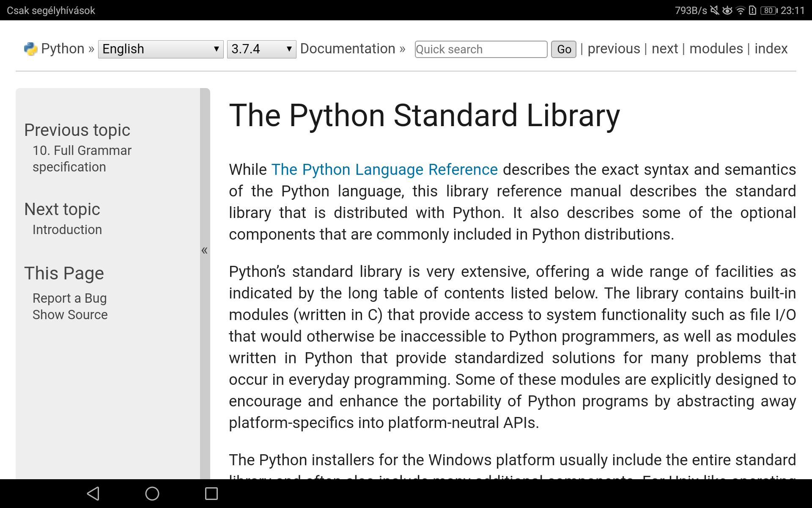Screen dimensions: 812x508
Task: Tap the Android home circle button
Action: 152,493
